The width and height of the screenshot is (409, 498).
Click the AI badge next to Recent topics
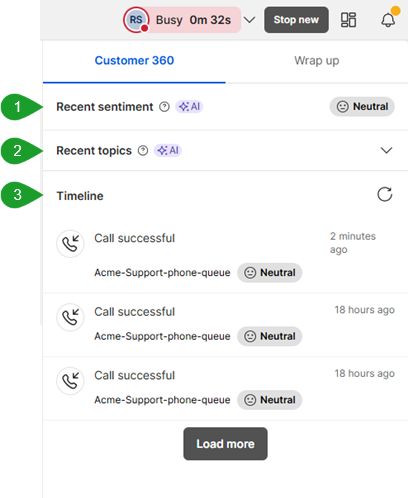(168, 151)
